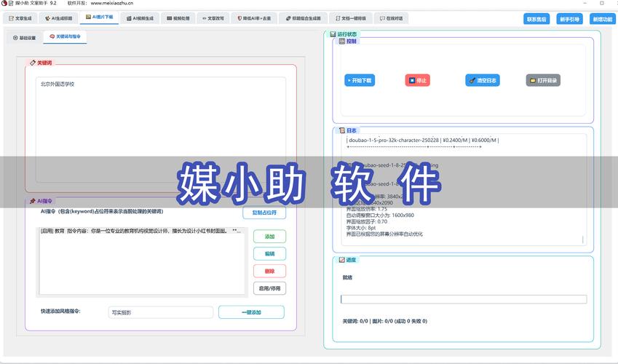Select the 关键词与指令 sub-tab
618x364 pixels.
(x=65, y=36)
